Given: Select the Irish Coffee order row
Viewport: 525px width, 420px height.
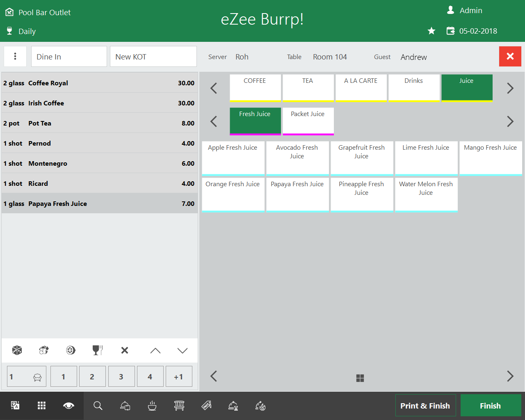Looking at the screenshot, I should tap(99, 103).
